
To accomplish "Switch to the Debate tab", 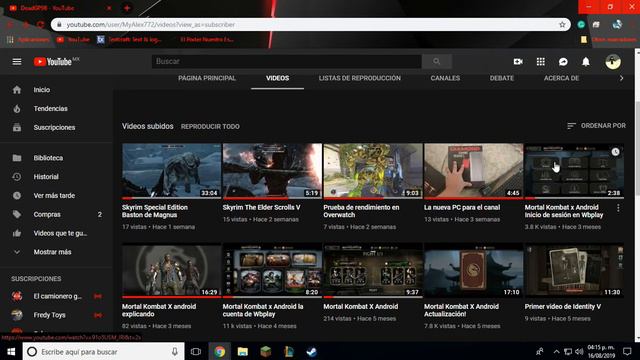I will click(x=502, y=78).
